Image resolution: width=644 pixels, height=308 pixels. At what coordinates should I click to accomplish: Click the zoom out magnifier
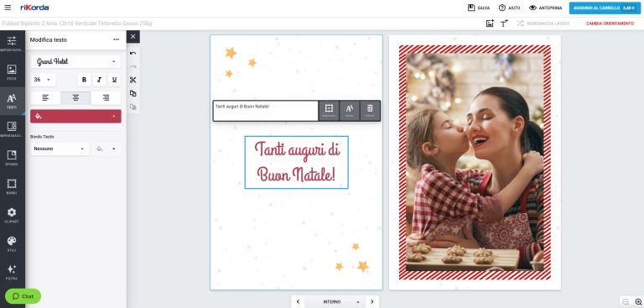click(626, 302)
